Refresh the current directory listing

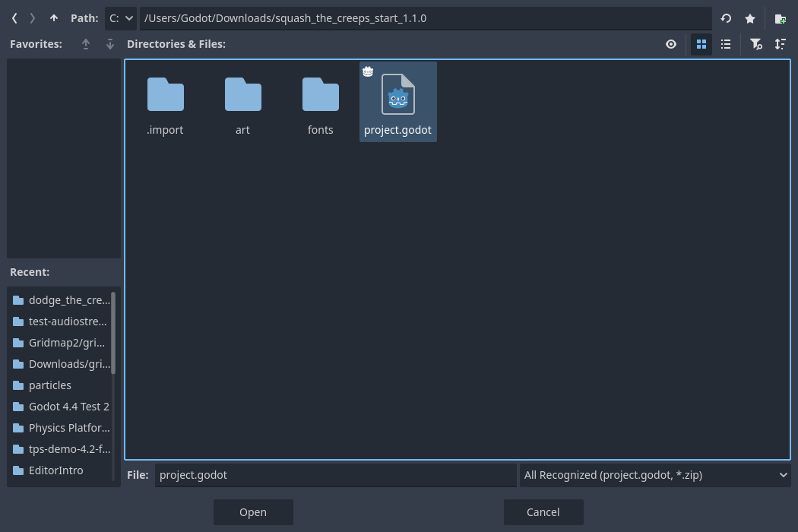[x=725, y=18]
